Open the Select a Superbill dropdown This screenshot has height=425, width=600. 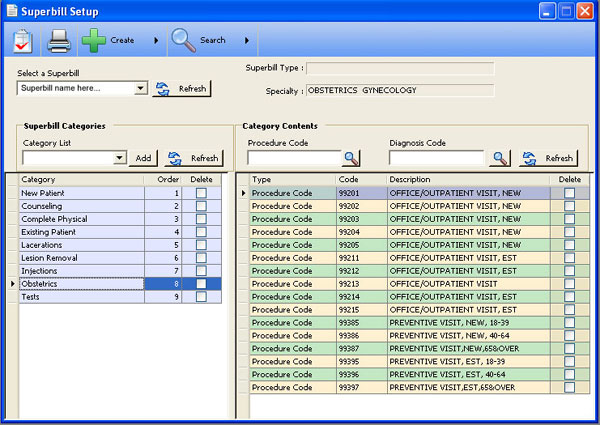pos(141,88)
